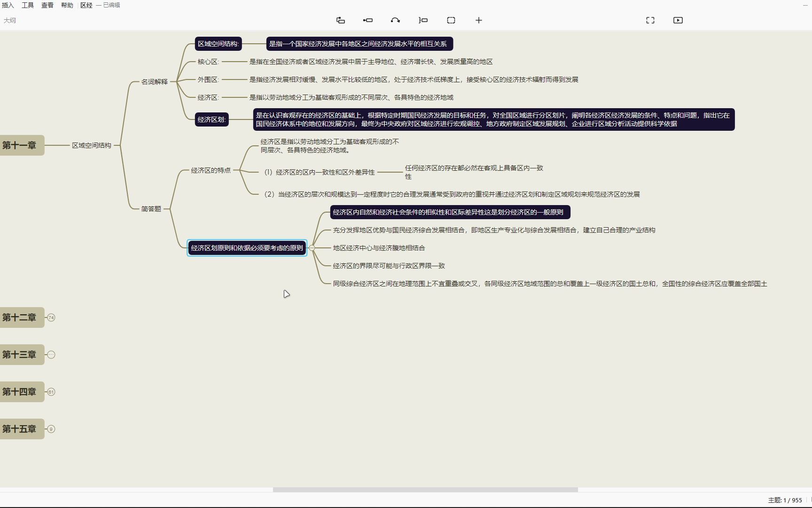Open the 工具 menu
Image resolution: width=812 pixels, height=508 pixels.
pyautogui.click(x=28, y=5)
